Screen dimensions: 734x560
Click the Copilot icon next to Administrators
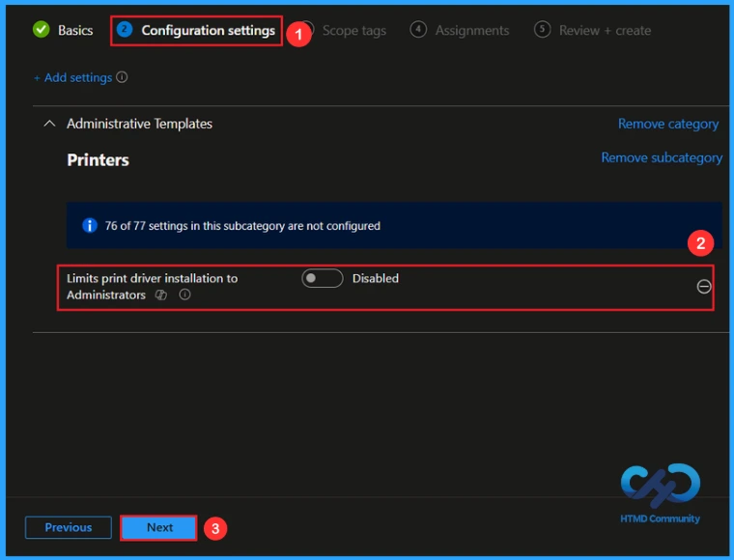[x=161, y=294]
